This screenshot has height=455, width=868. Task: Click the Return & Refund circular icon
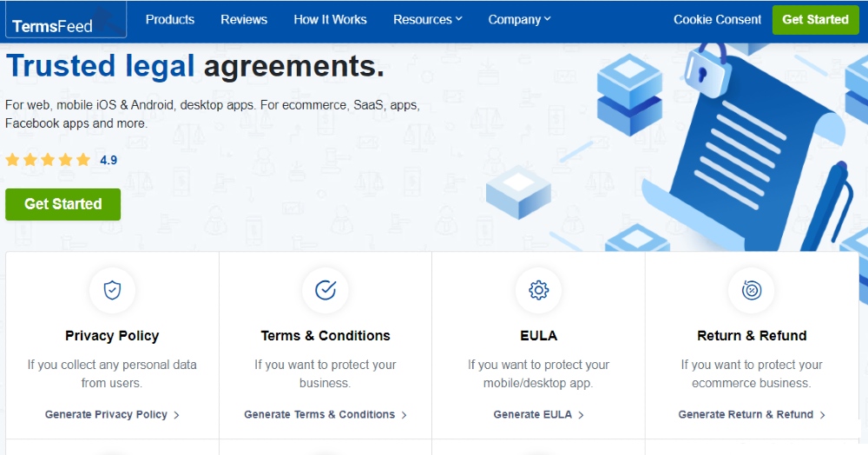pyautogui.click(x=752, y=290)
